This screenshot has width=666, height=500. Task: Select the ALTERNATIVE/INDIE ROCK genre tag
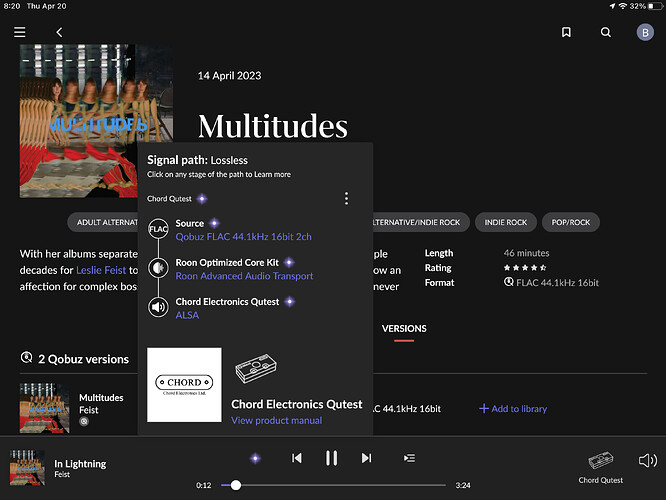[x=420, y=222]
